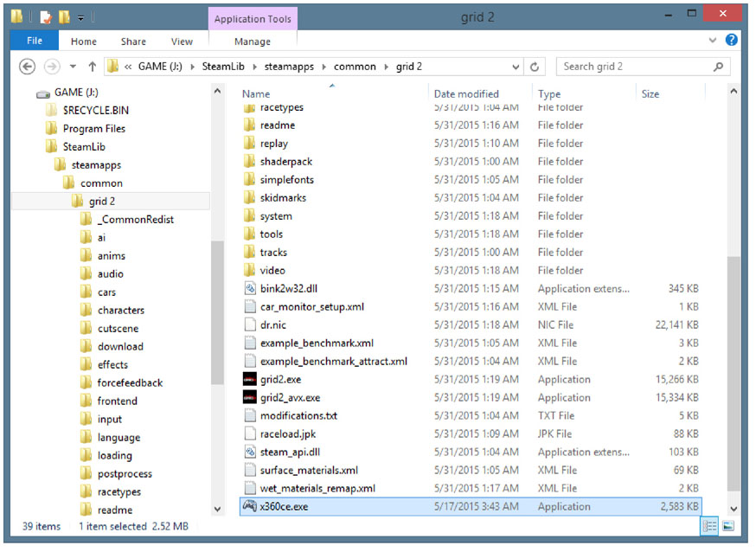Screen dimensions: 756x552
Task: Click the Back navigation arrow
Action: [x=27, y=67]
